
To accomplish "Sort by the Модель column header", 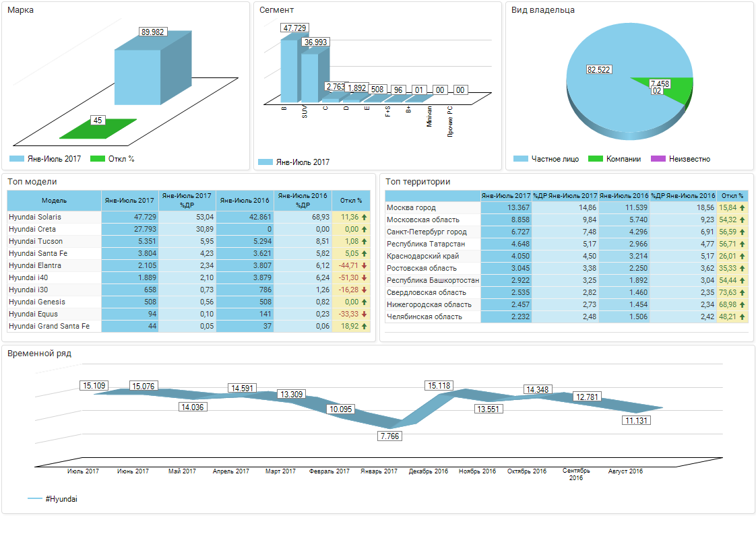I will click(x=54, y=201).
